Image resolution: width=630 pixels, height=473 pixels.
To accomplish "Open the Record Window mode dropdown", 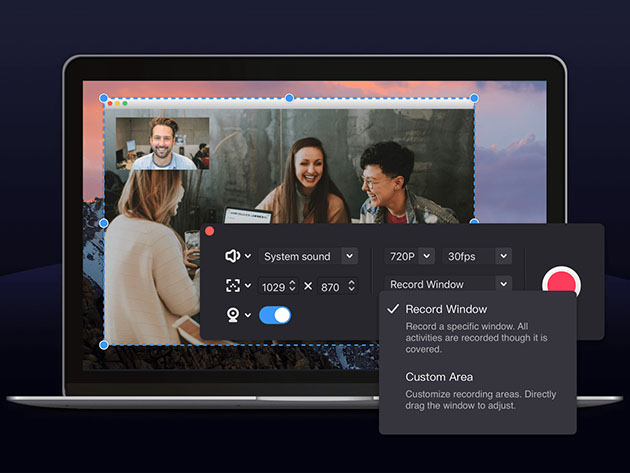I will click(448, 284).
